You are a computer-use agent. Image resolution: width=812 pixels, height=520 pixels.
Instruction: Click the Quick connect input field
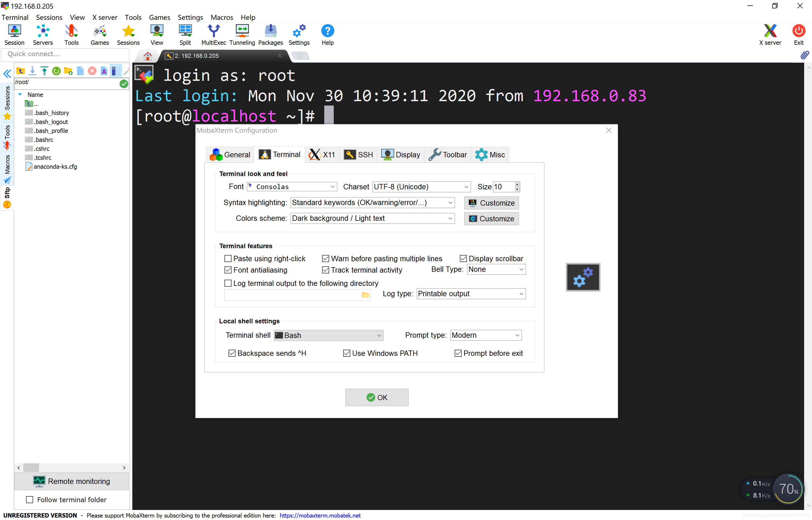coord(65,54)
